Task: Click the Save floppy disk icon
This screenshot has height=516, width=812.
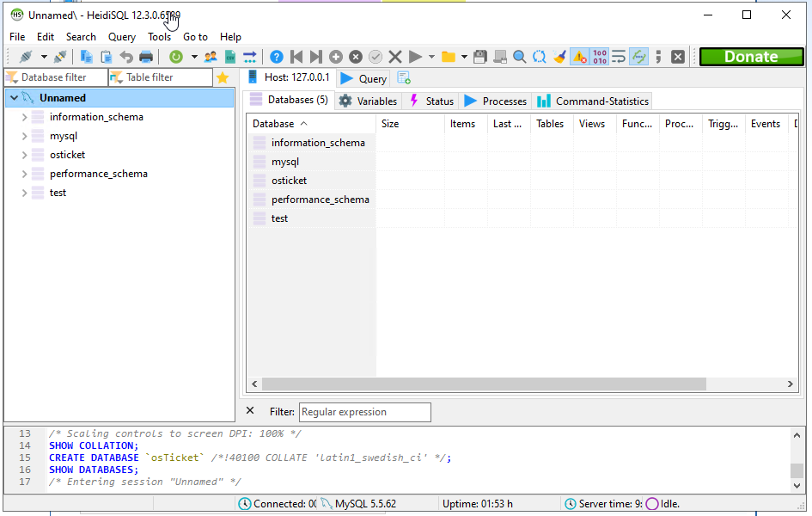Action: pyautogui.click(x=480, y=57)
